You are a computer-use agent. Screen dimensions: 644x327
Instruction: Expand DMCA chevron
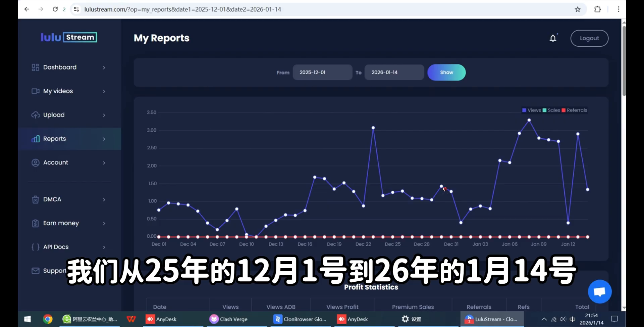pos(104,200)
